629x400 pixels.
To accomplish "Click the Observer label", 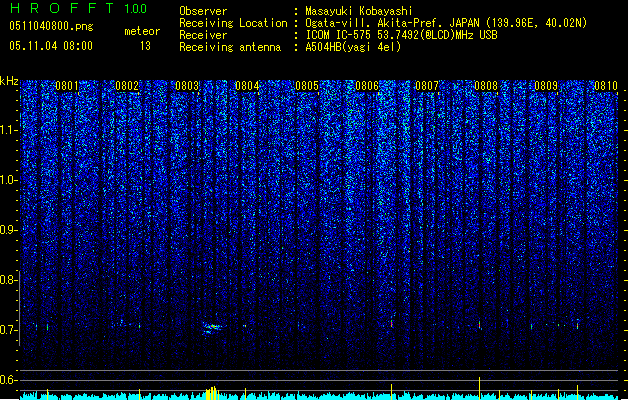I will click(x=203, y=11).
